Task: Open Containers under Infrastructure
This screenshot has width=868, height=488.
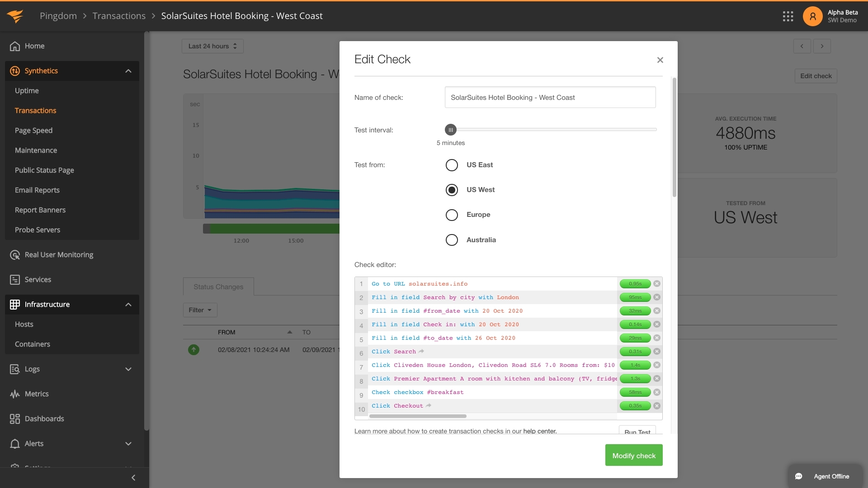Action: pos(33,344)
